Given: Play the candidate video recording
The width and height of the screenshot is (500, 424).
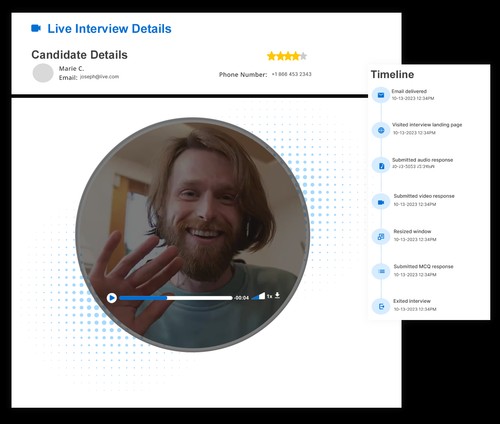Looking at the screenshot, I should tap(112, 298).
